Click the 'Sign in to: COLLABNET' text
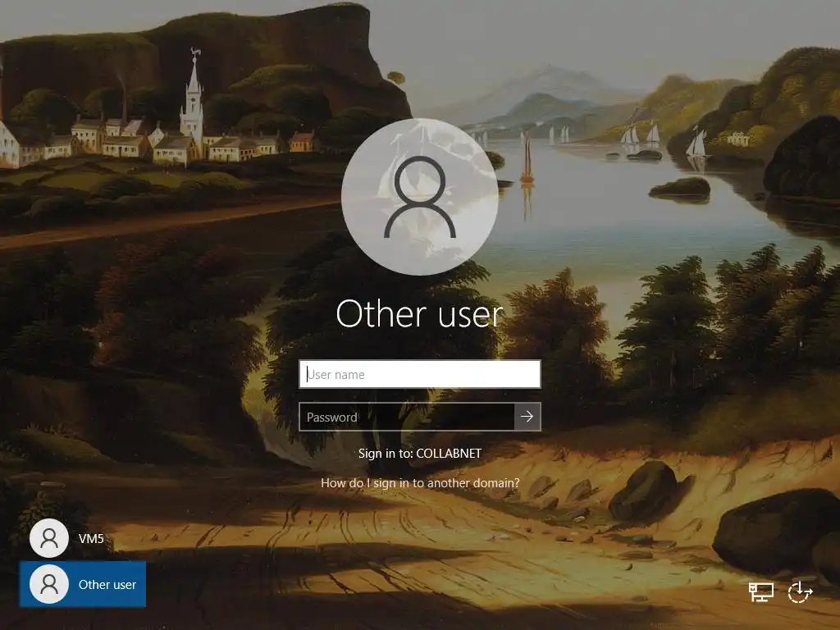The width and height of the screenshot is (840, 630). click(x=420, y=453)
